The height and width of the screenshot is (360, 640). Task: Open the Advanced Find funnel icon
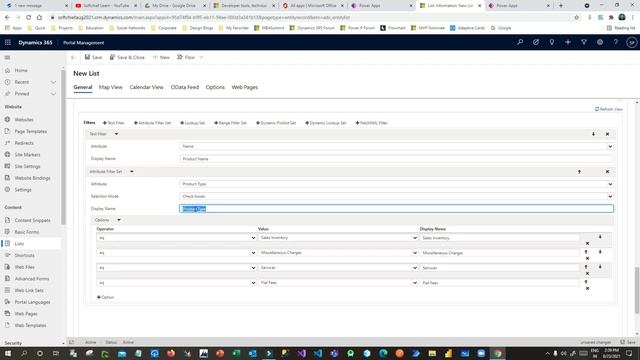pyautogui.click(x=584, y=42)
